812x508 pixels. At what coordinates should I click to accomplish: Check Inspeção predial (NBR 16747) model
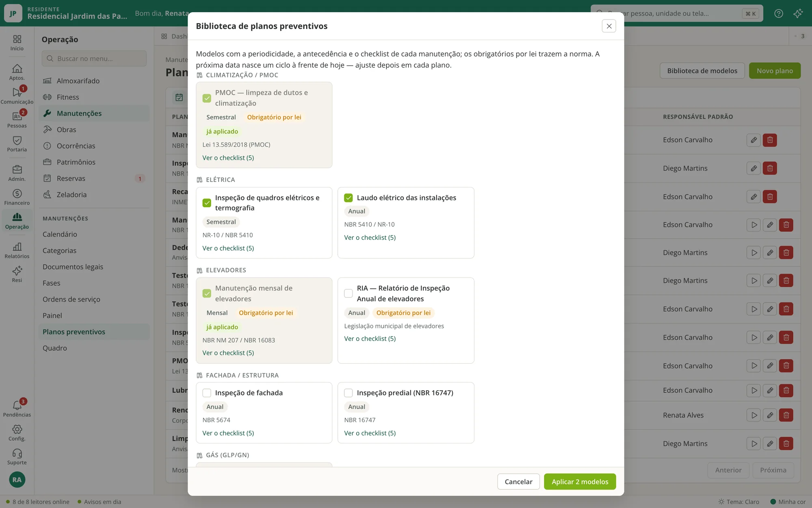(x=348, y=393)
